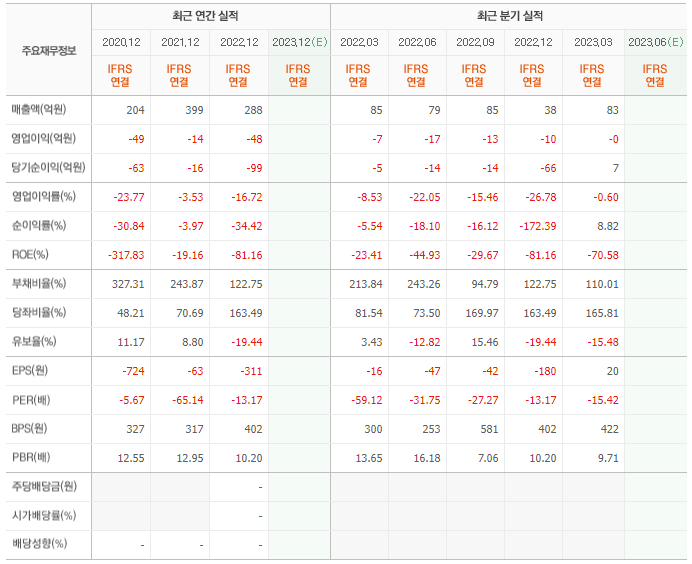Viewport: 692px width, 564px height.
Task: Click ROE value -70.58
Action: (x=603, y=256)
